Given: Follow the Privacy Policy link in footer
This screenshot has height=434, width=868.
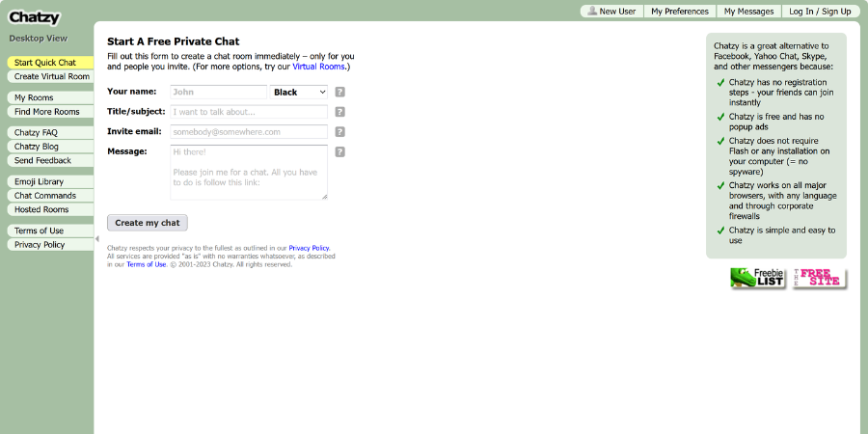Looking at the screenshot, I should click(x=309, y=248).
